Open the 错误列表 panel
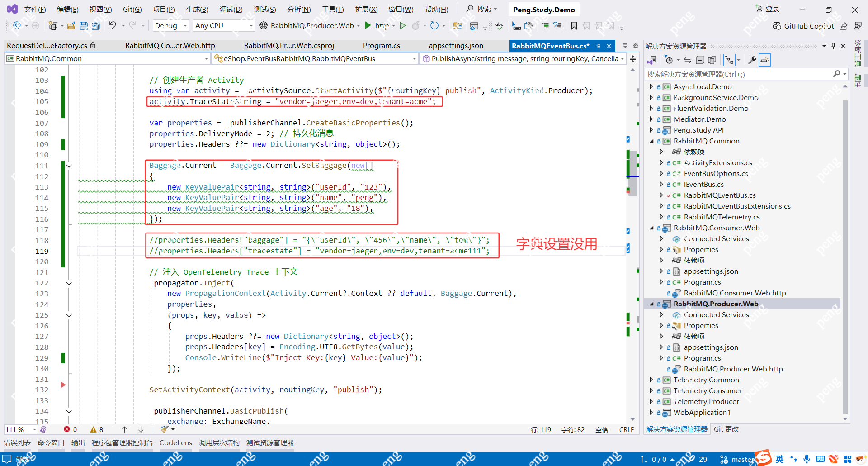The height and width of the screenshot is (466, 868). click(x=17, y=443)
